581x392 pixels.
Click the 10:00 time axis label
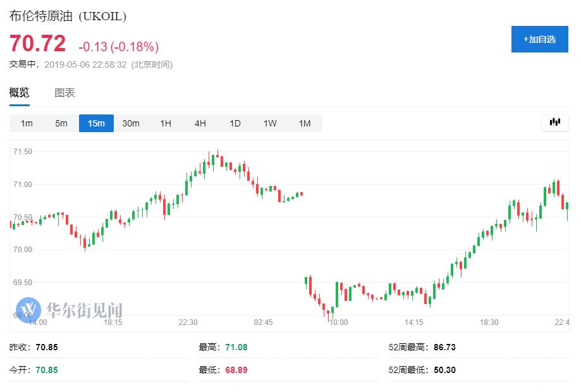coord(339,322)
